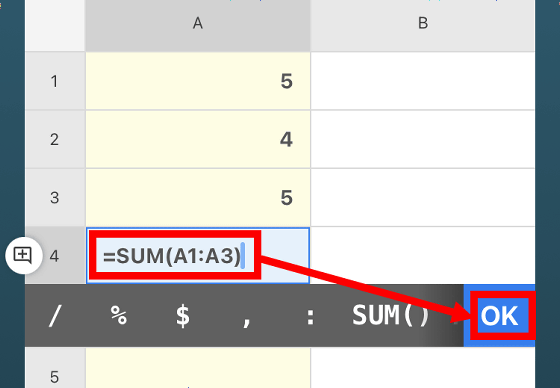The image size is (560, 388).
Task: Insert the dollar sign symbol
Action: 182,316
